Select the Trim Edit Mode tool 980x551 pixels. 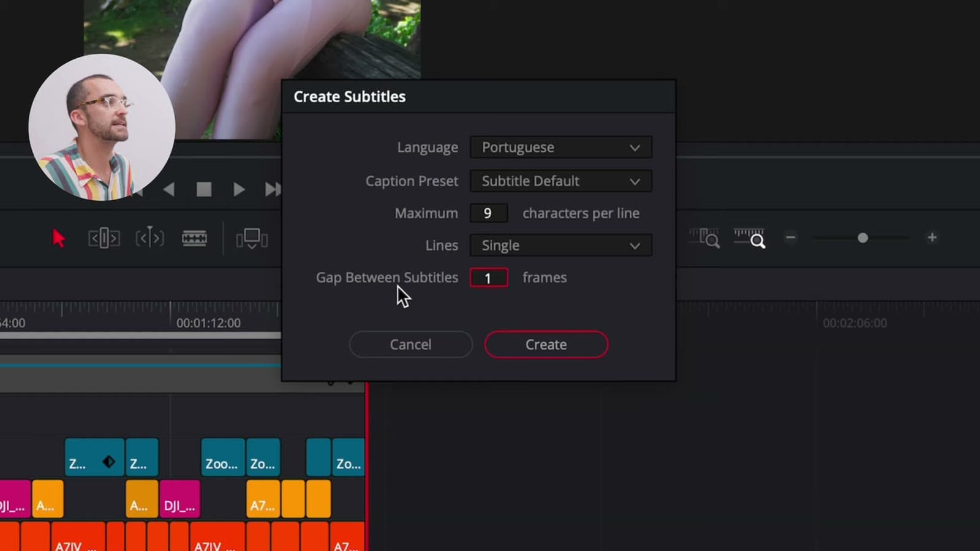click(104, 238)
